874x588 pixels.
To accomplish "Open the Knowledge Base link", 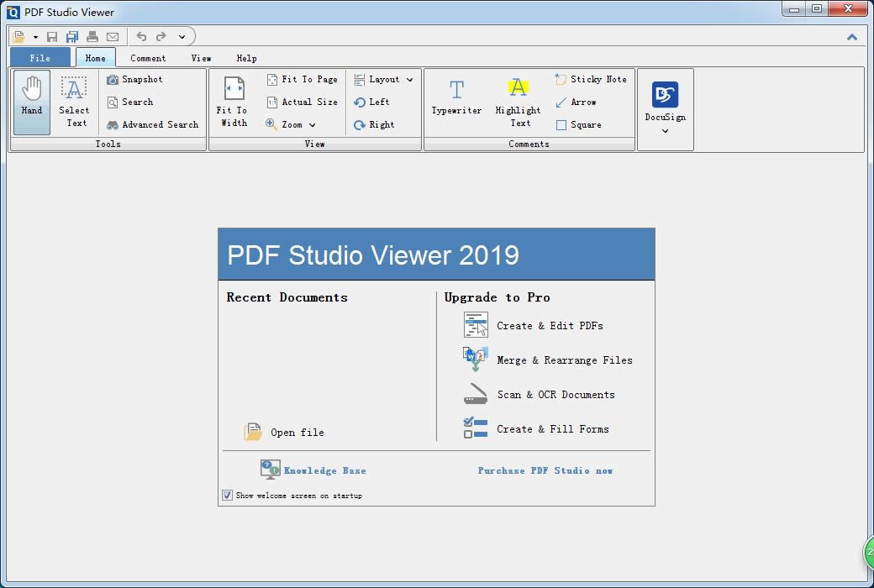I will (x=313, y=470).
